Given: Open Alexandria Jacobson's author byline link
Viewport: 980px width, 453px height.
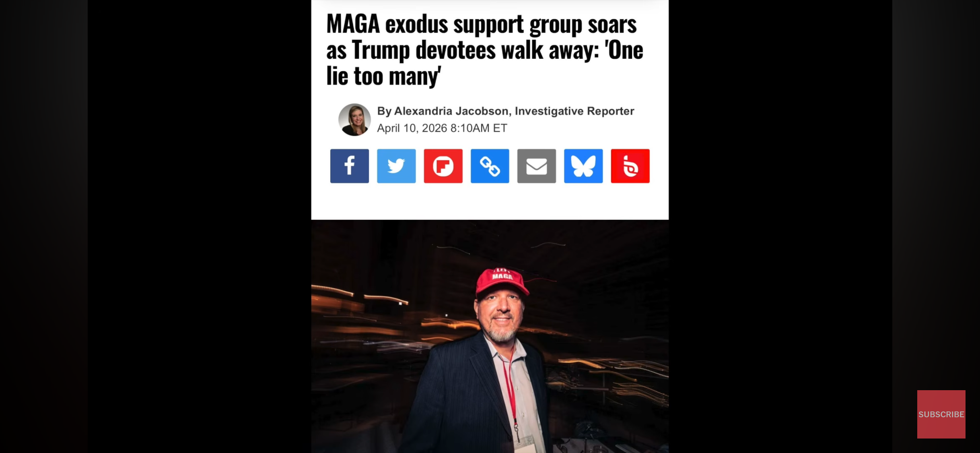Looking at the screenshot, I should tap(451, 111).
